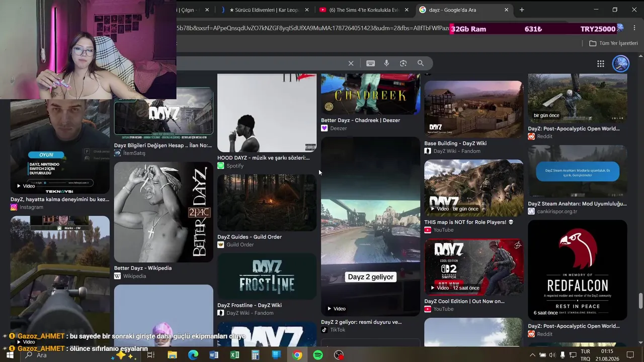Open Task View on the taskbar
This screenshot has height=362, width=644.
pyautogui.click(x=150, y=355)
